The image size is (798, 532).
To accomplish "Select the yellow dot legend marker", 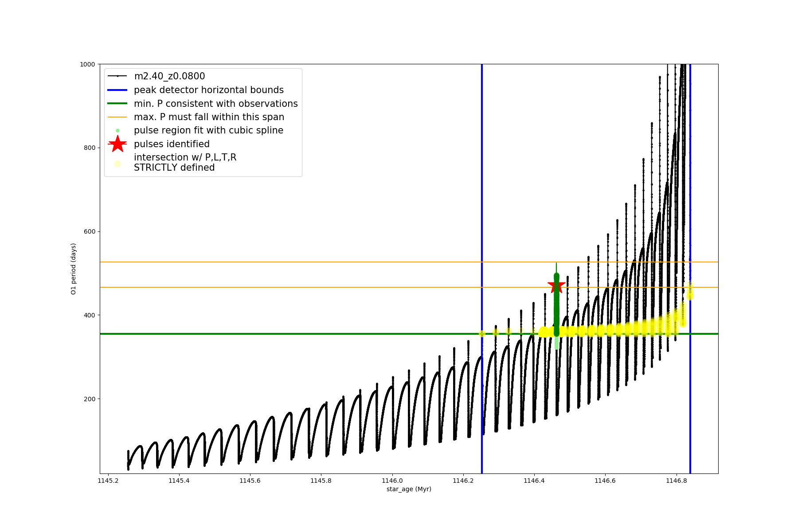I will pos(117,164).
